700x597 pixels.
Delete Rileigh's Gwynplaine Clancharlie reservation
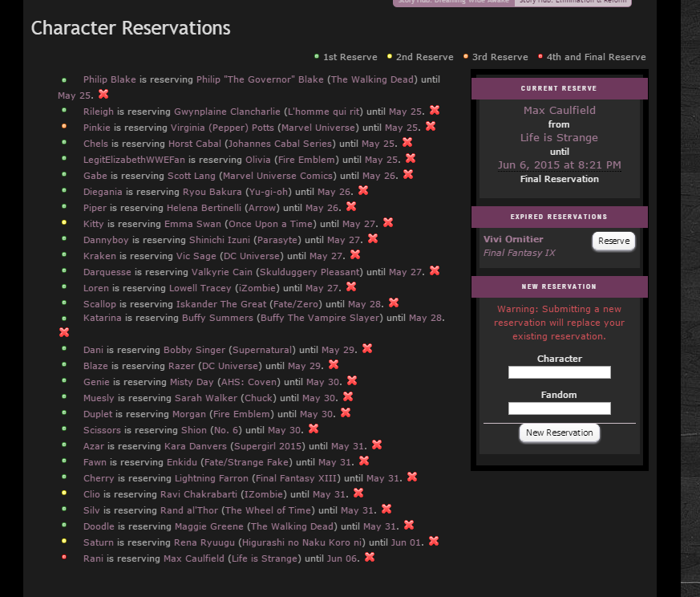(435, 111)
